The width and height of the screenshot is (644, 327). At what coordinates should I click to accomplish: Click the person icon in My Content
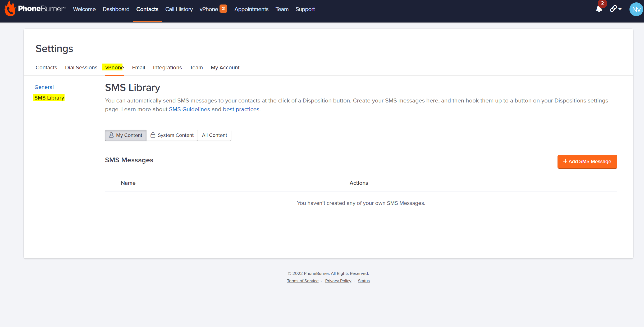tap(111, 135)
